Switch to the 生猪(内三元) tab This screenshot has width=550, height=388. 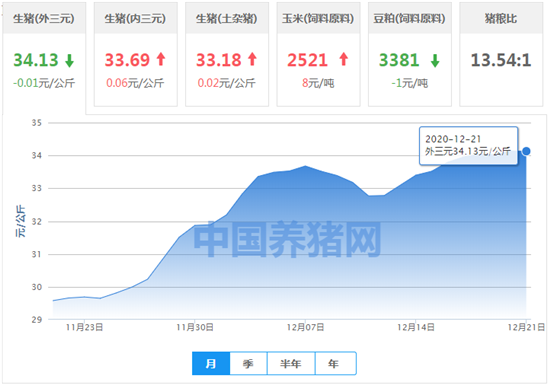[135, 19]
